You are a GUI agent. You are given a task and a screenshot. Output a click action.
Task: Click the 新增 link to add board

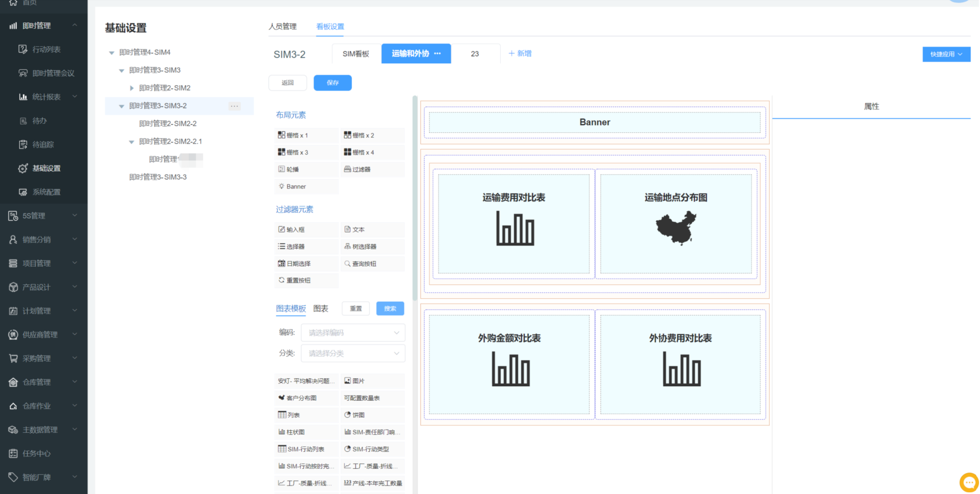[x=519, y=54]
